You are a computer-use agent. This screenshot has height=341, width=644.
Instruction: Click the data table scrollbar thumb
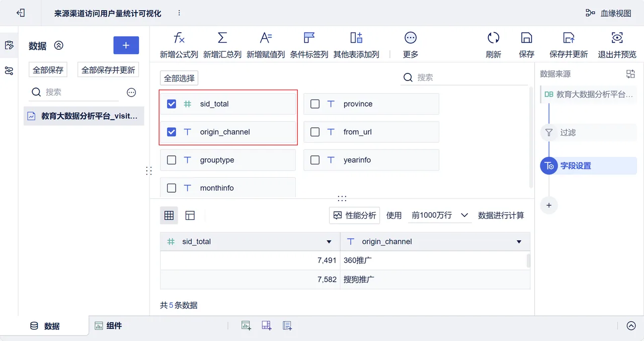pyautogui.click(x=528, y=261)
